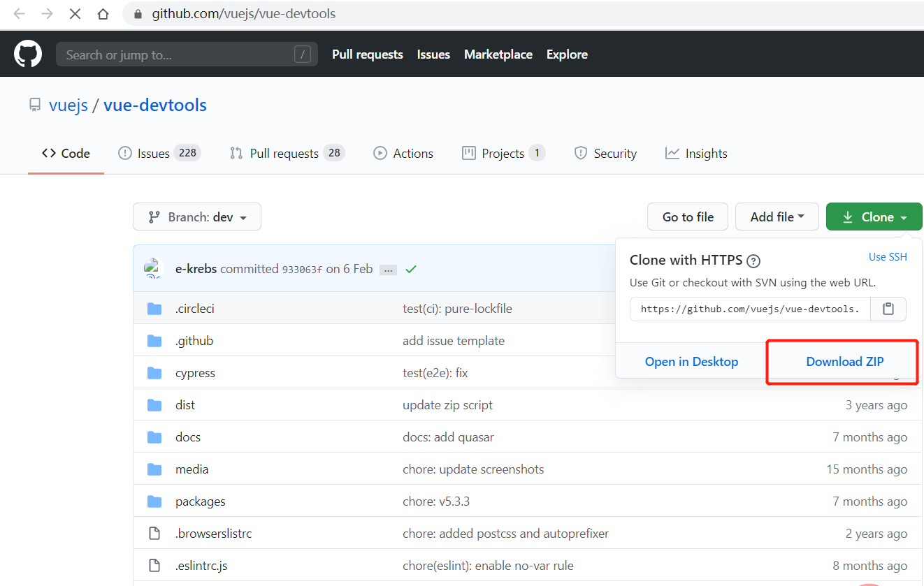Switch to the Security tab
The image size is (924, 586).
pos(605,154)
